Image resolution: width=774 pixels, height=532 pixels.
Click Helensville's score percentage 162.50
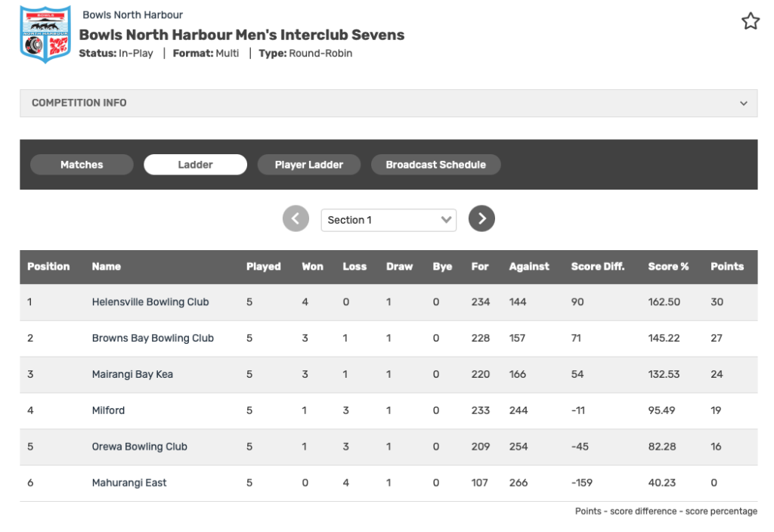(x=664, y=302)
